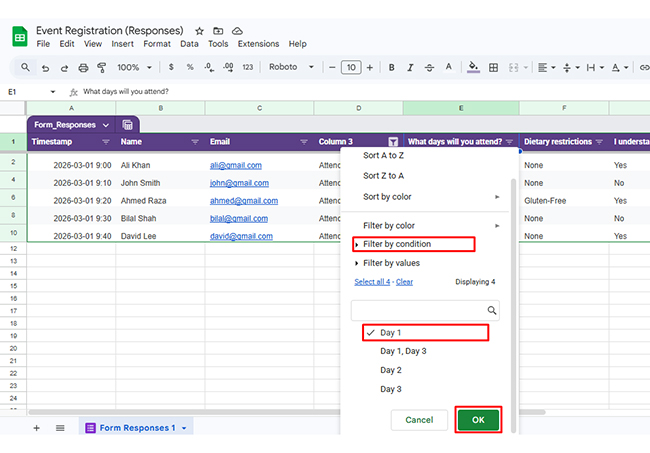Open the Roboto font dropdown
This screenshot has height=453, width=650.
291,67
